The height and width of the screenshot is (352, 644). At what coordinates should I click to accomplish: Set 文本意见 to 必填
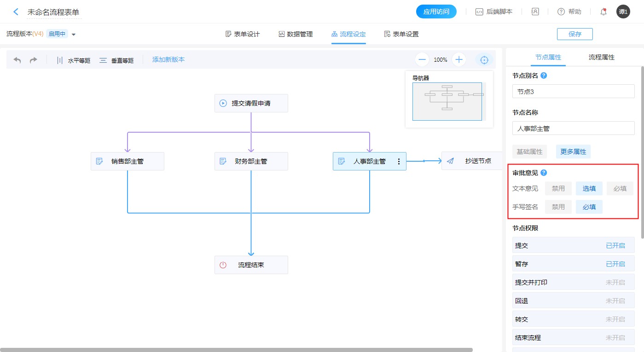620,188
